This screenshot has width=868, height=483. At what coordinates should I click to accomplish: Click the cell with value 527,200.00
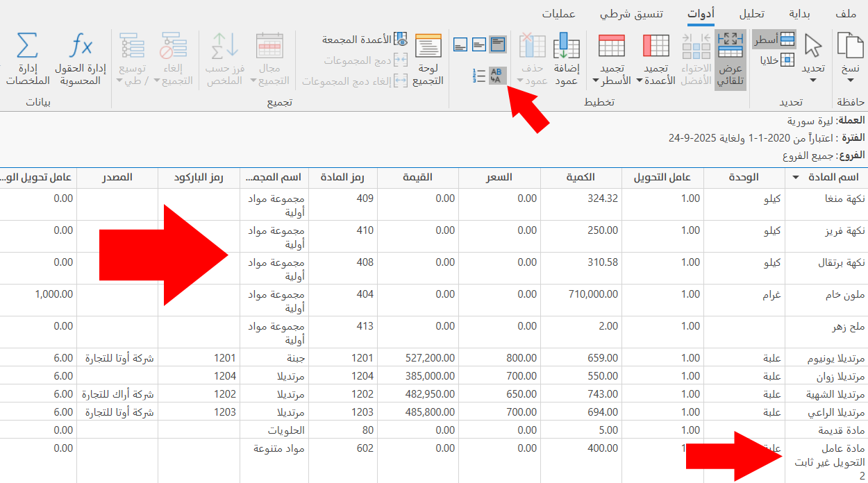(429, 358)
